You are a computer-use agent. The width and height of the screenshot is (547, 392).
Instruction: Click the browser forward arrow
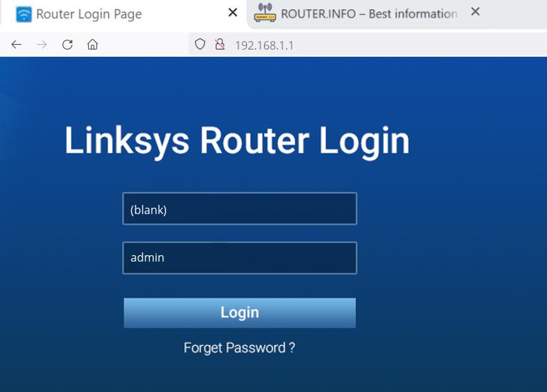[42, 45]
